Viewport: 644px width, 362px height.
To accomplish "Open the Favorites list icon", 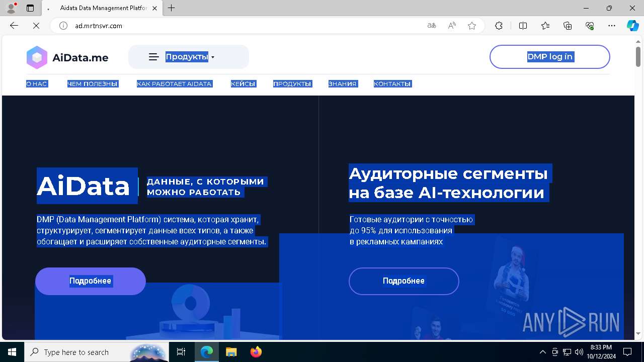I will (545, 26).
